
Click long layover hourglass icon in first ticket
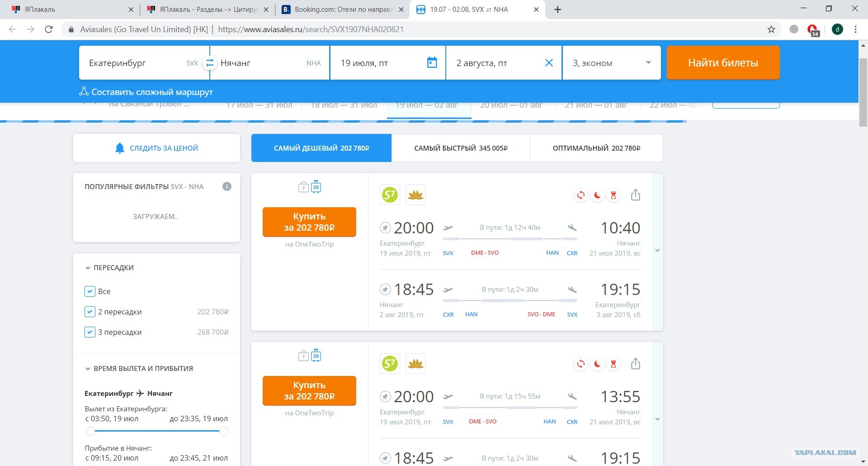pyautogui.click(x=613, y=195)
